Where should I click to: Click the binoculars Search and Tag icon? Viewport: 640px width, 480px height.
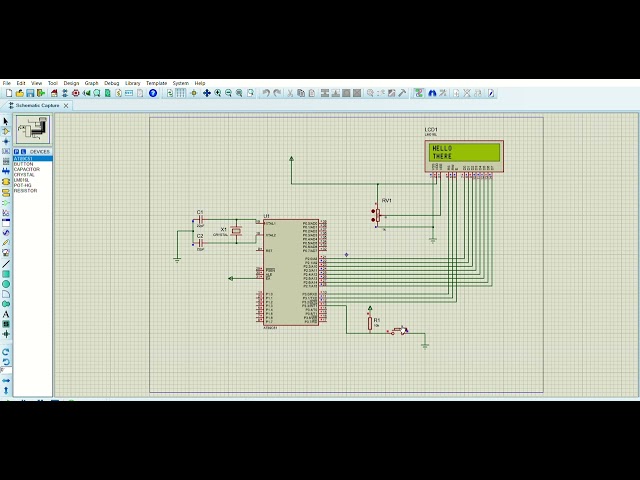[x=432, y=93]
